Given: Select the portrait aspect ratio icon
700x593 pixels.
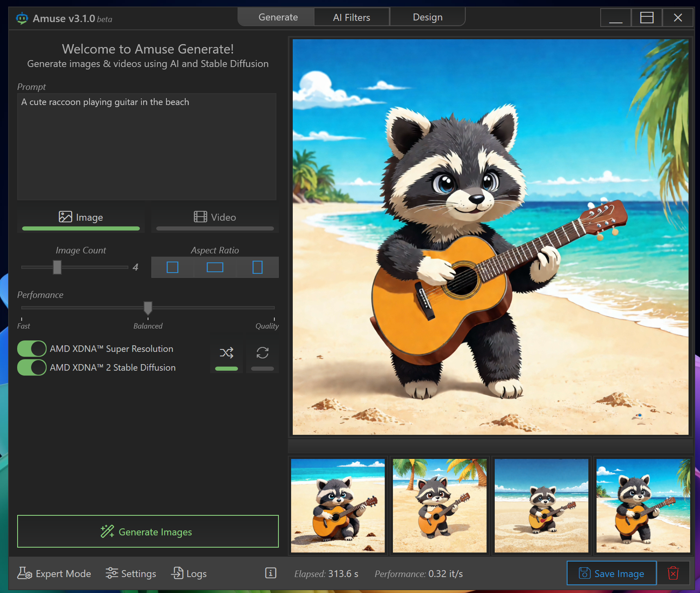Looking at the screenshot, I should click(x=258, y=267).
